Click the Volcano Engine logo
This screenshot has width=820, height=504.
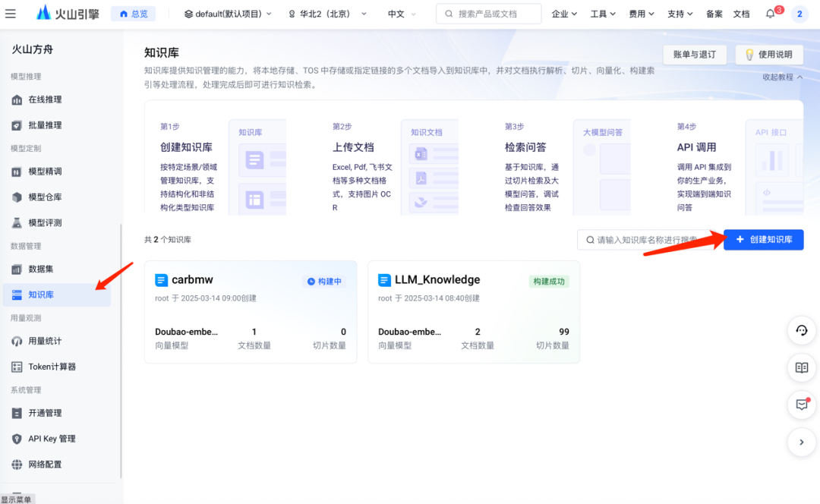coord(68,13)
